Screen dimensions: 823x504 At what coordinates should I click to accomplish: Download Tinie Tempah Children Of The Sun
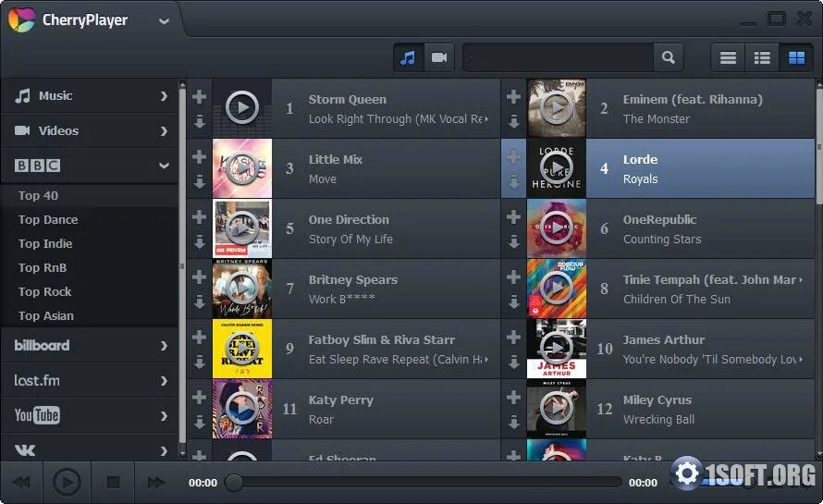[x=514, y=301]
